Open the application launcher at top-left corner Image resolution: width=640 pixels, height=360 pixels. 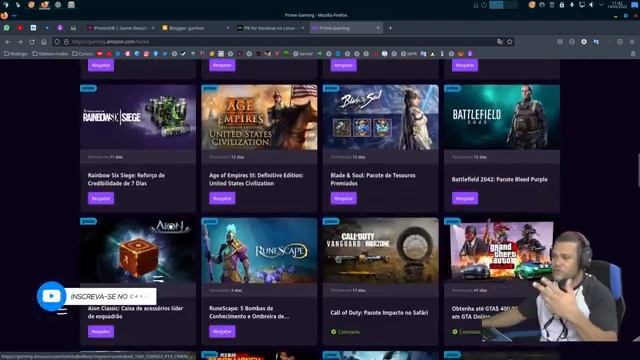5,5
